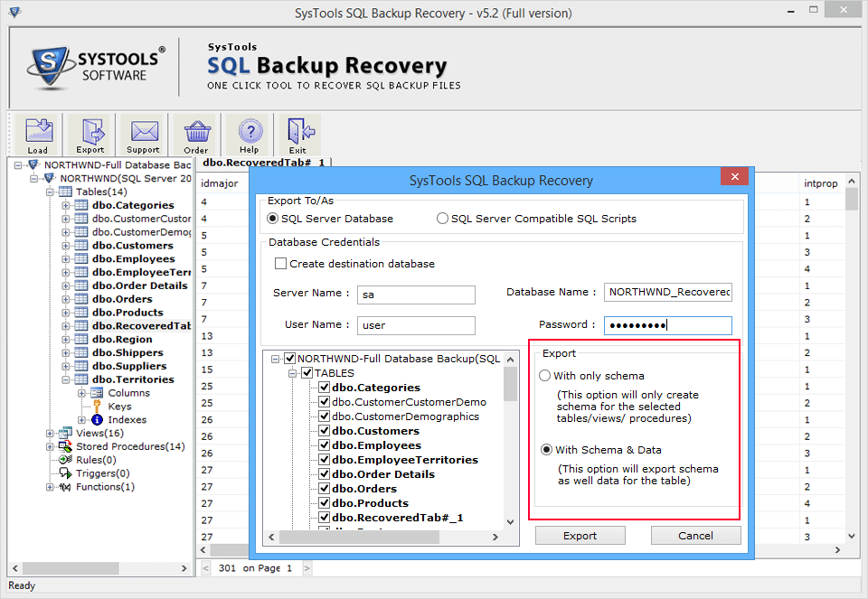The width and height of the screenshot is (868, 599).
Task: Select the dbo.Customers table icon in left tree
Action: click(81, 246)
